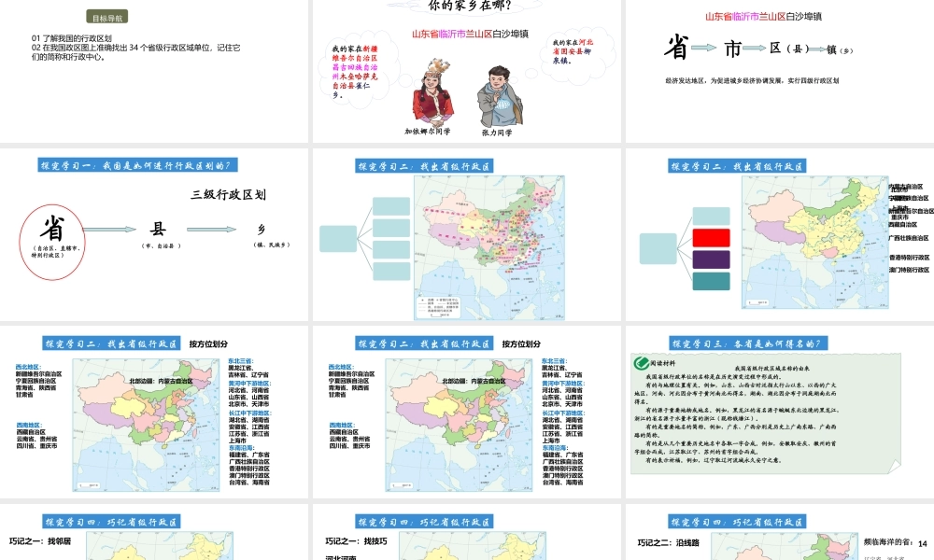934x560 pixels.
Task: Click the 县 character in the three-level slide
Action: [158, 229]
